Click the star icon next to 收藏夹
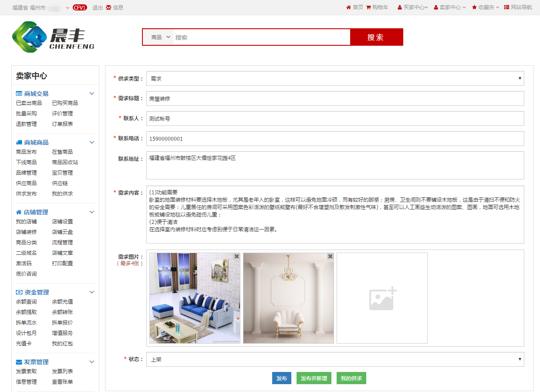 (474, 7)
